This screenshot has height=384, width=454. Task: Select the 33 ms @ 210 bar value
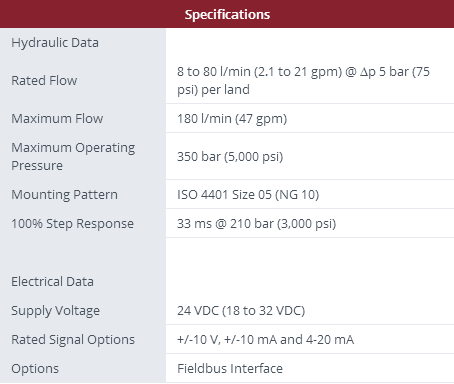tap(256, 224)
